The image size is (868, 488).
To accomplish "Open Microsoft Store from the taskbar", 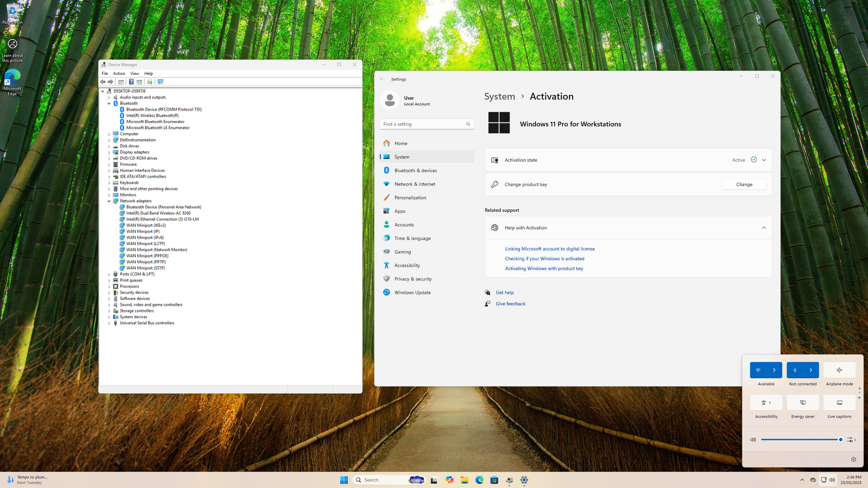I will click(494, 480).
